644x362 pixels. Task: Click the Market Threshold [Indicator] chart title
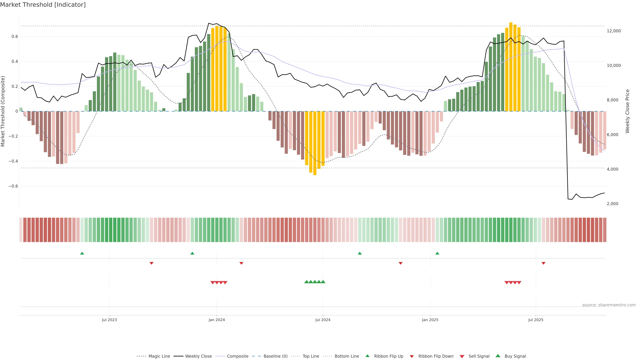click(x=43, y=5)
